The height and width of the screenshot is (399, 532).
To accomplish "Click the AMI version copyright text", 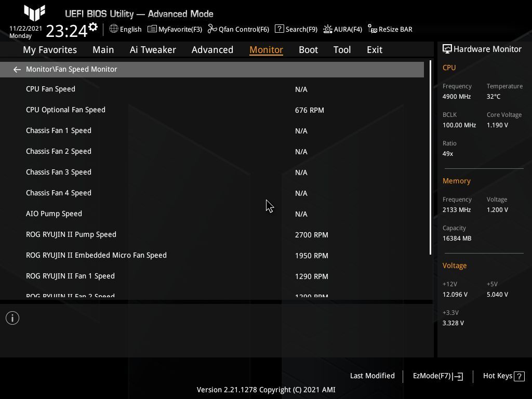I will tap(266, 390).
